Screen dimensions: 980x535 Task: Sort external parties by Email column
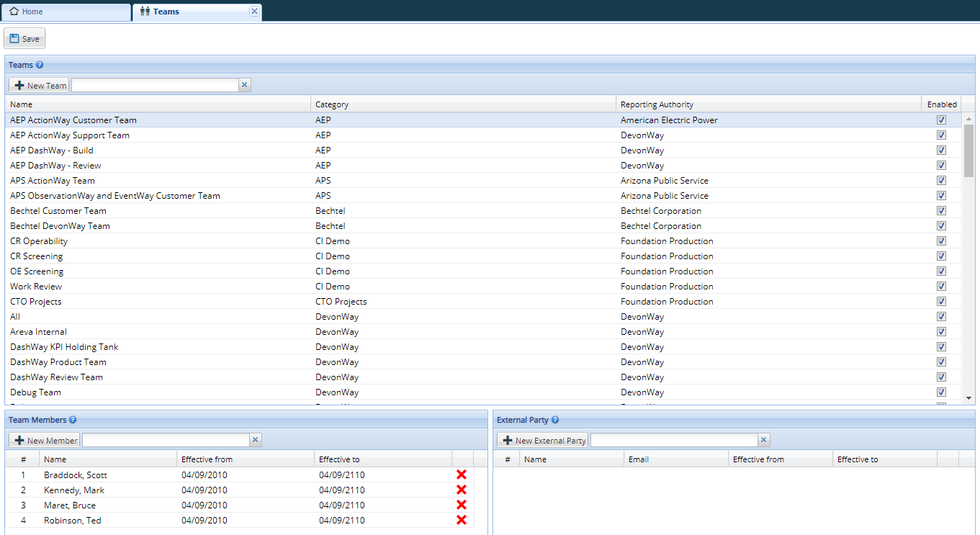676,459
